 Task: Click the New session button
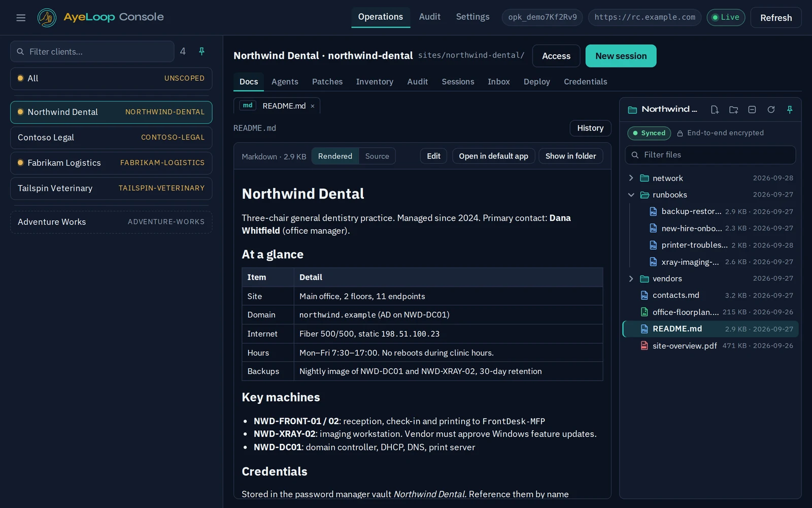click(x=621, y=56)
